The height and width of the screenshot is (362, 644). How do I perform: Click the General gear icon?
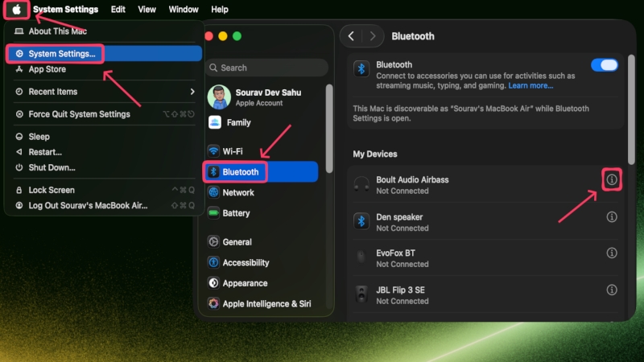pos(213,242)
